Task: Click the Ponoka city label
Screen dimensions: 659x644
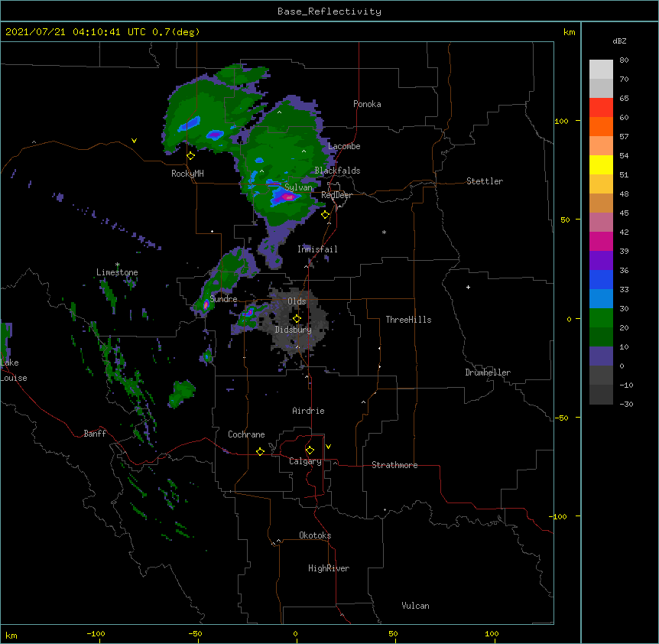Action: click(367, 104)
